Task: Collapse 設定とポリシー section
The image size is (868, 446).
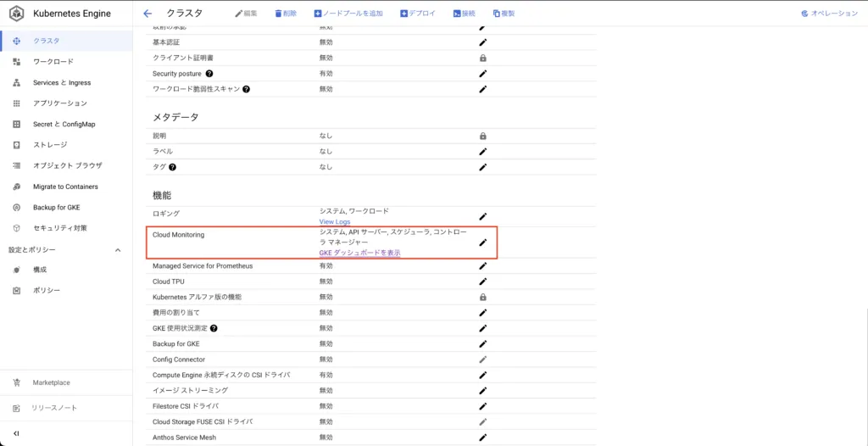Action: [x=117, y=250]
